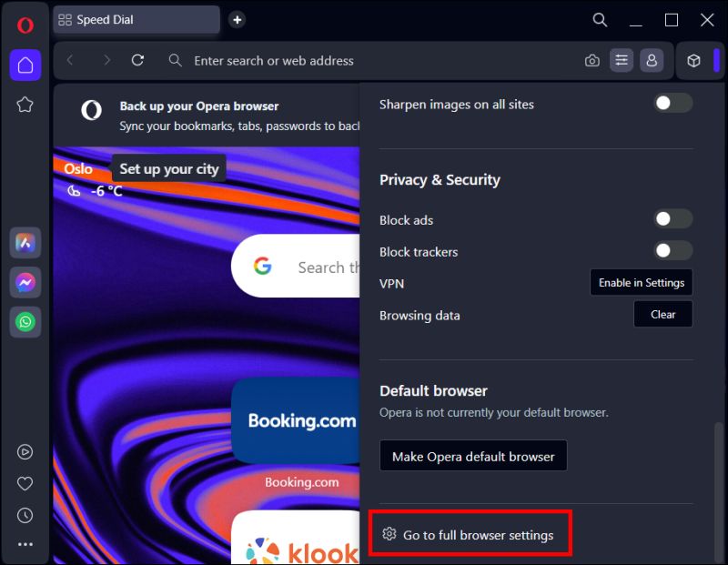The height and width of the screenshot is (565, 728).
Task: Open the Set up your city prompt
Action: 169,168
